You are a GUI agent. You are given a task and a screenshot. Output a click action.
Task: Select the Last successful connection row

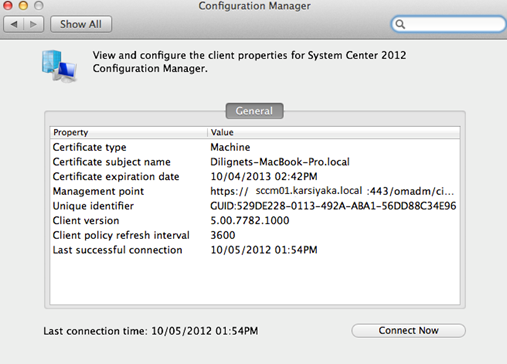click(255, 250)
